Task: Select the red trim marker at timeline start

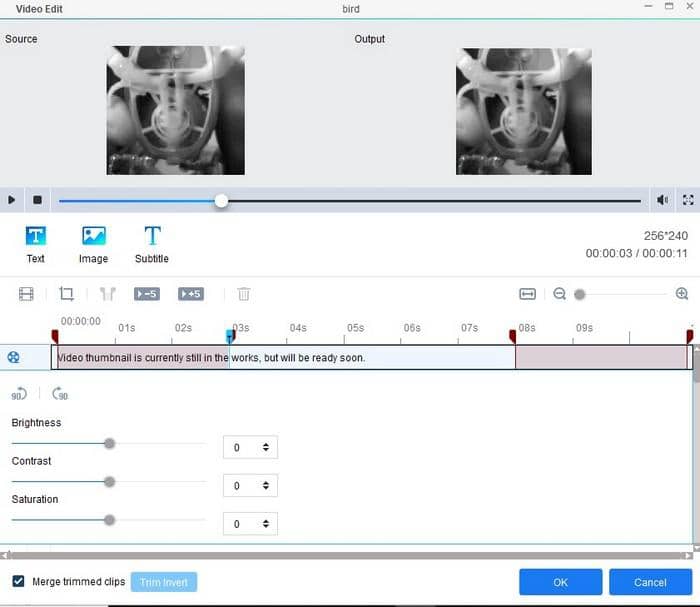Action: coord(55,336)
